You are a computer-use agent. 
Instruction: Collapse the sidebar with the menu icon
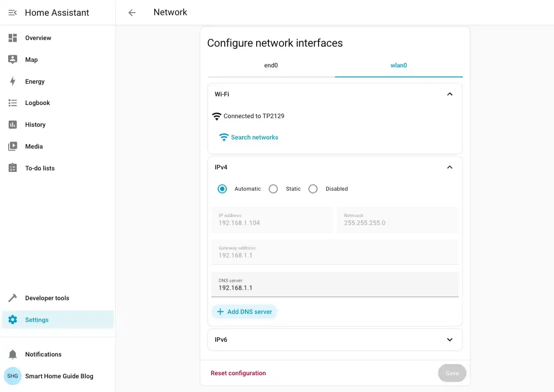[x=12, y=12]
